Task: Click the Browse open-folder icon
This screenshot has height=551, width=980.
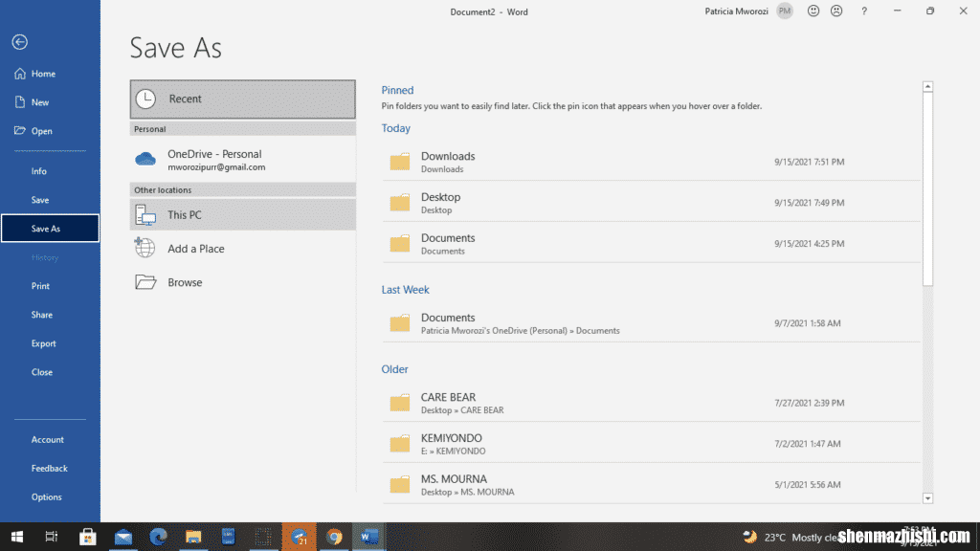Action: (x=145, y=282)
